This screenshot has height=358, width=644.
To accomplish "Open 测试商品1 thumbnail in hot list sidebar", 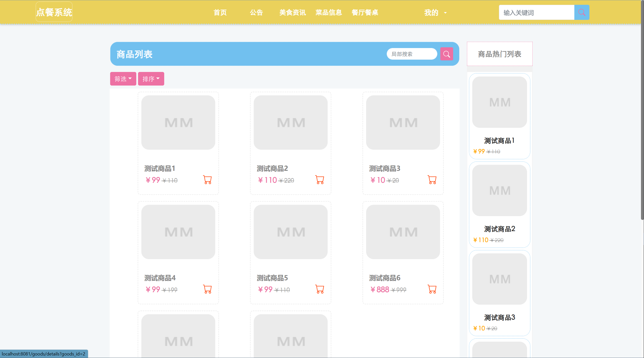I will pos(499,102).
